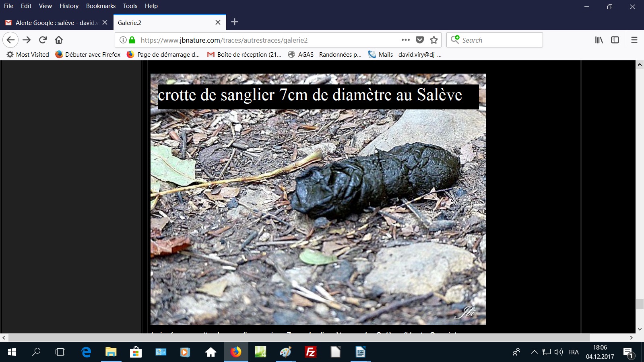Bookmark this page with the star
The image size is (644, 362).
point(433,40)
